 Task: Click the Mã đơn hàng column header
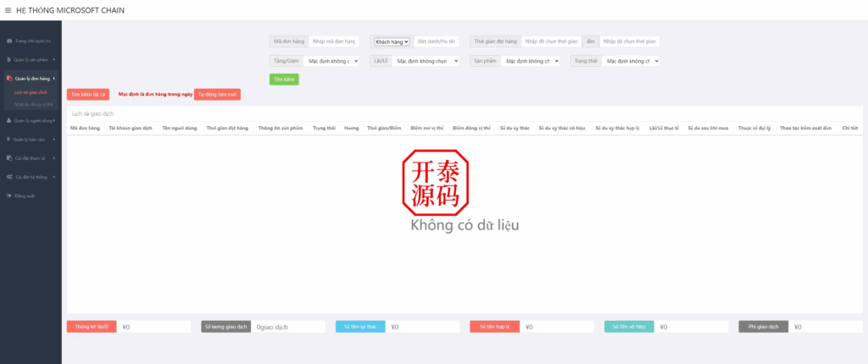pyautogui.click(x=86, y=129)
